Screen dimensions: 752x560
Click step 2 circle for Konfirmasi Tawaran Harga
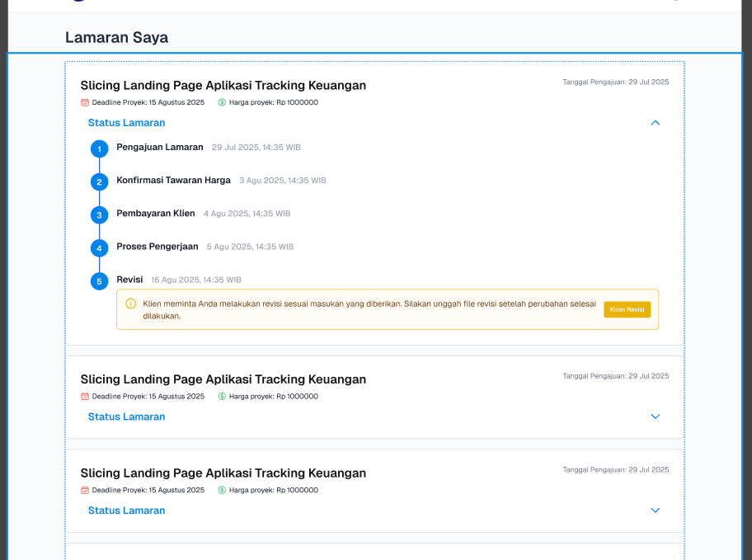pyautogui.click(x=99, y=182)
